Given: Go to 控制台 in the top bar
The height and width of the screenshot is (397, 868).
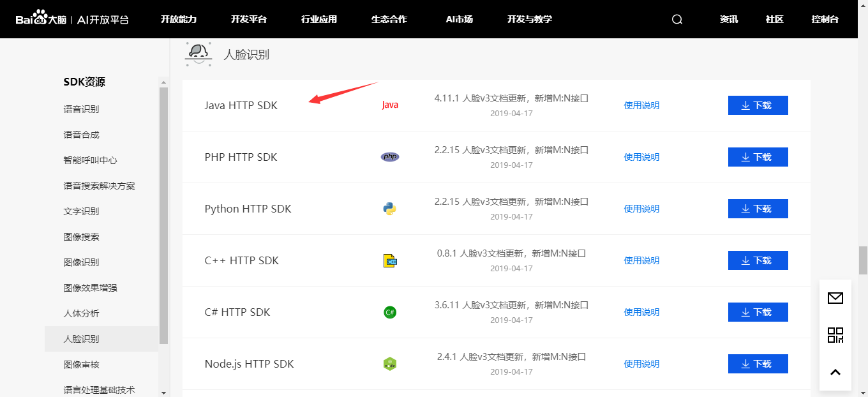Looking at the screenshot, I should tap(825, 19).
